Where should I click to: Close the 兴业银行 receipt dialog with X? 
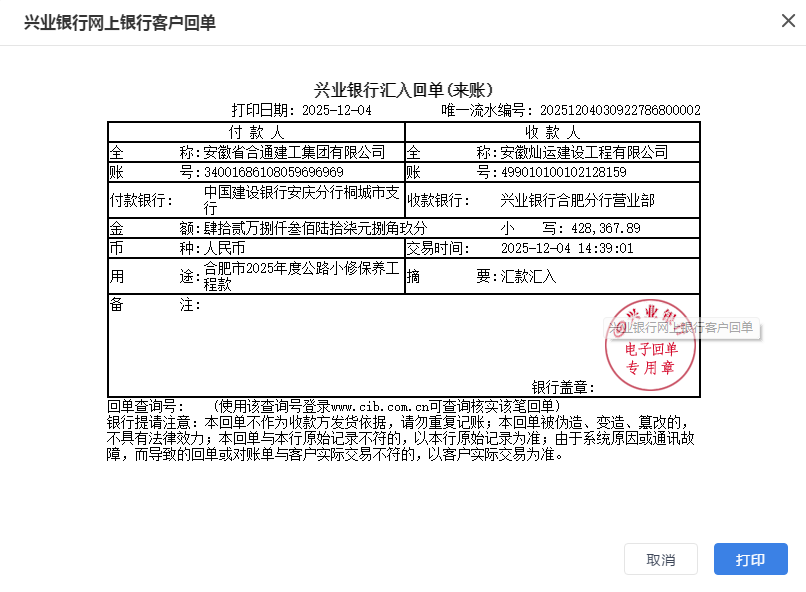point(787,21)
